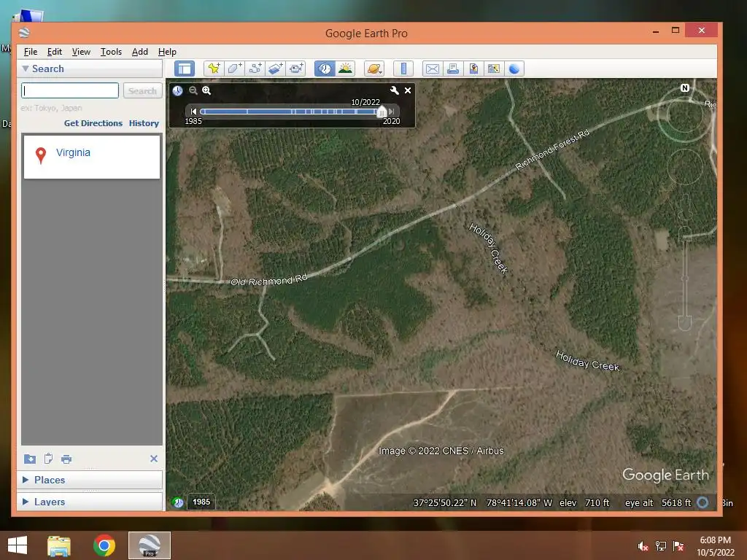Open search History link
The image size is (747, 560).
(144, 122)
